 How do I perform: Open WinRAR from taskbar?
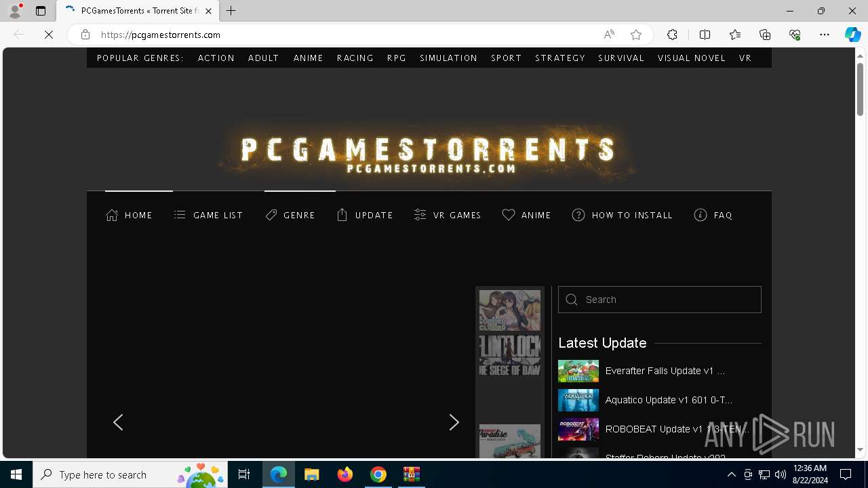pyautogui.click(x=412, y=474)
